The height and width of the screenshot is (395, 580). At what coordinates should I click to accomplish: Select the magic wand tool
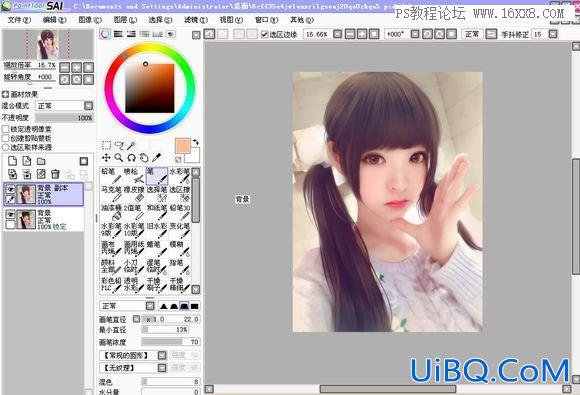131,145
